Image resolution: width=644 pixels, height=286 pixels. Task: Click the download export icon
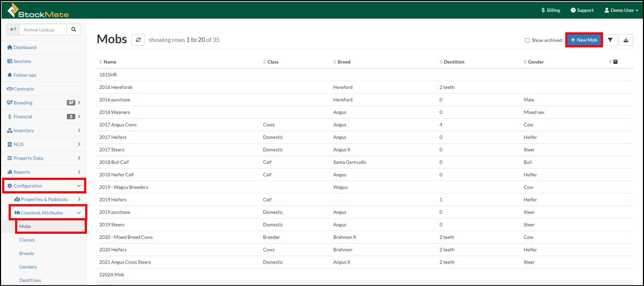626,40
